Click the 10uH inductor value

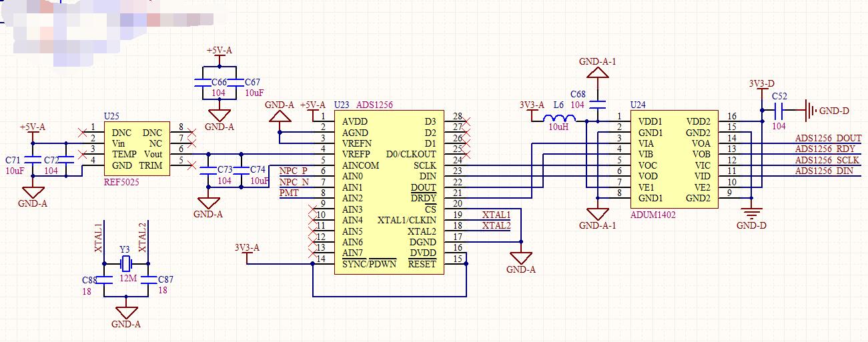pyautogui.click(x=559, y=127)
